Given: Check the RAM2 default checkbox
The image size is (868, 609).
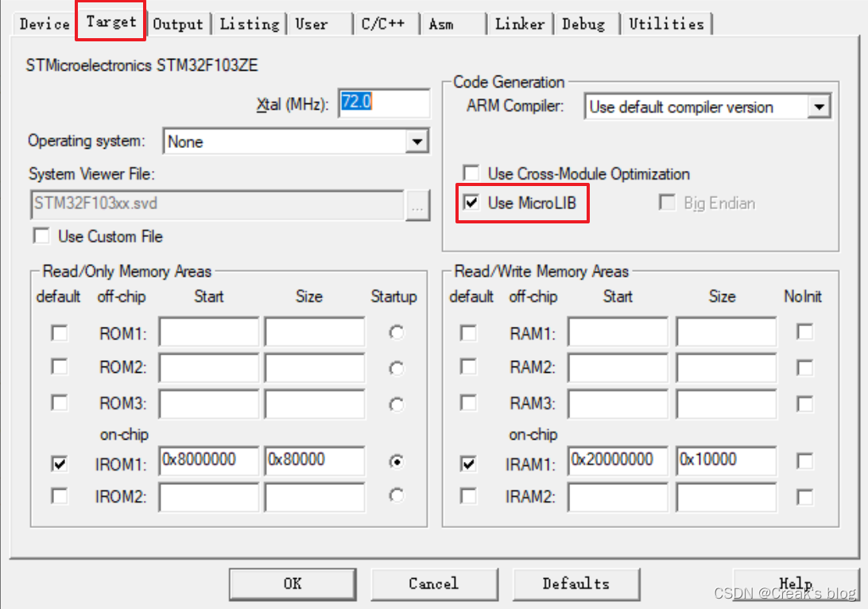Looking at the screenshot, I should click(x=468, y=367).
